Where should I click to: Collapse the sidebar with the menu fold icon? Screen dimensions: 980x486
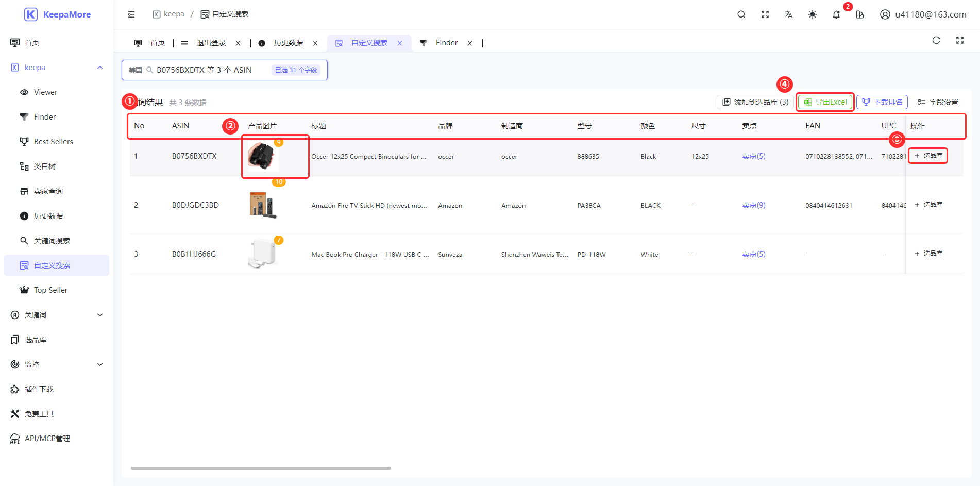tap(131, 14)
